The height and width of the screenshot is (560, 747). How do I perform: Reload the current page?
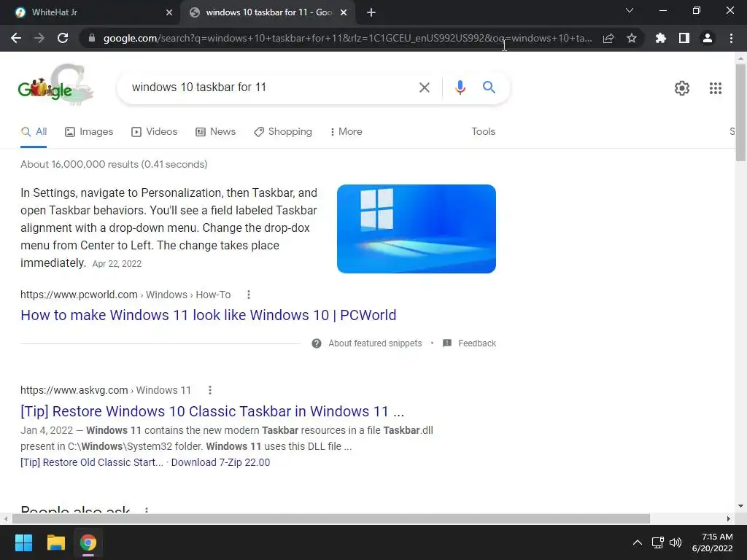(x=63, y=38)
